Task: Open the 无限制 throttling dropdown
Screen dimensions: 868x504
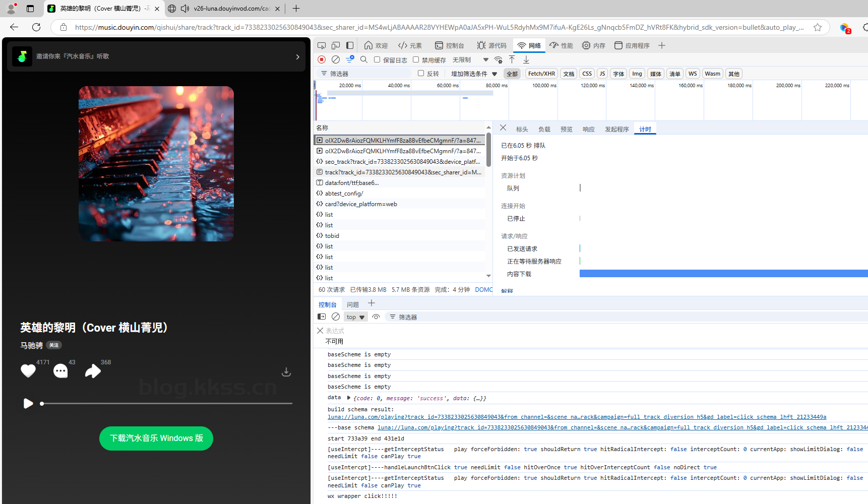Action: pos(470,59)
